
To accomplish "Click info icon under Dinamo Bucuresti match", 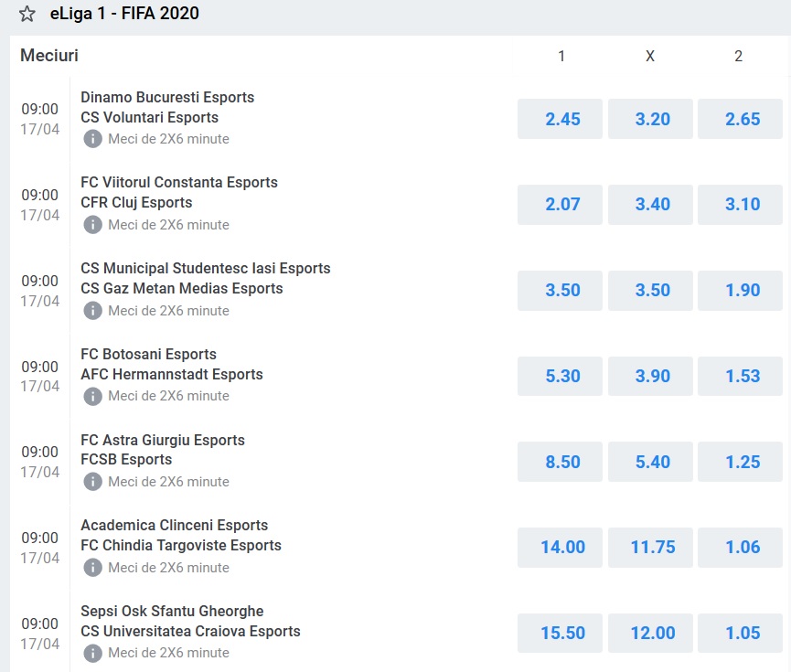I will [x=92, y=139].
